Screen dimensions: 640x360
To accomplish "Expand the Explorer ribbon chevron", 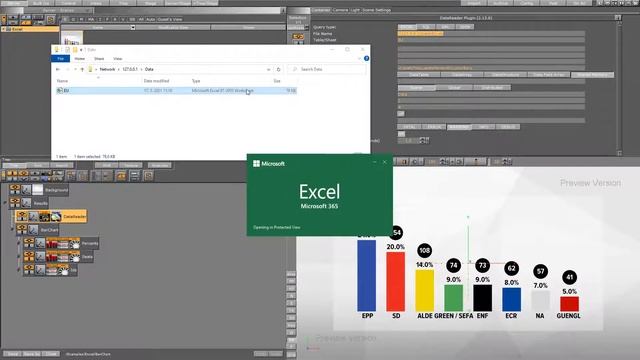I will coord(359,59).
